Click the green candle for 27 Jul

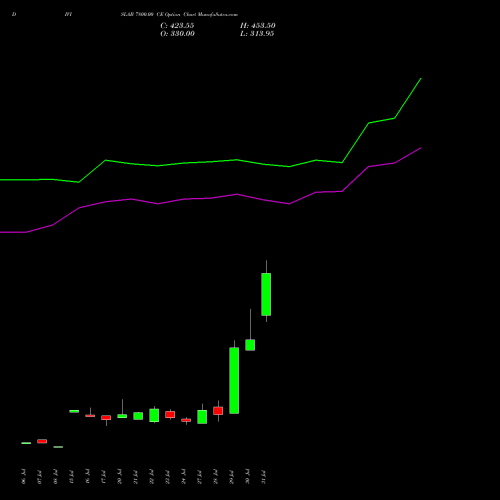pos(202,417)
